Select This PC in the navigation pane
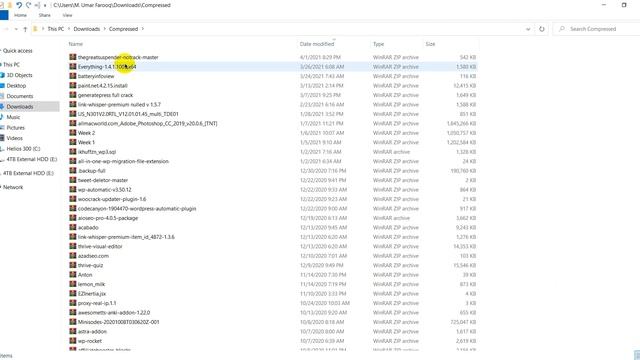This screenshot has height=360, width=640. pos(11,64)
